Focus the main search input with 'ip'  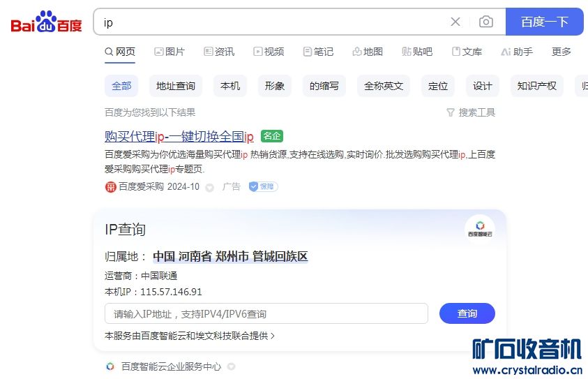[x=270, y=22]
